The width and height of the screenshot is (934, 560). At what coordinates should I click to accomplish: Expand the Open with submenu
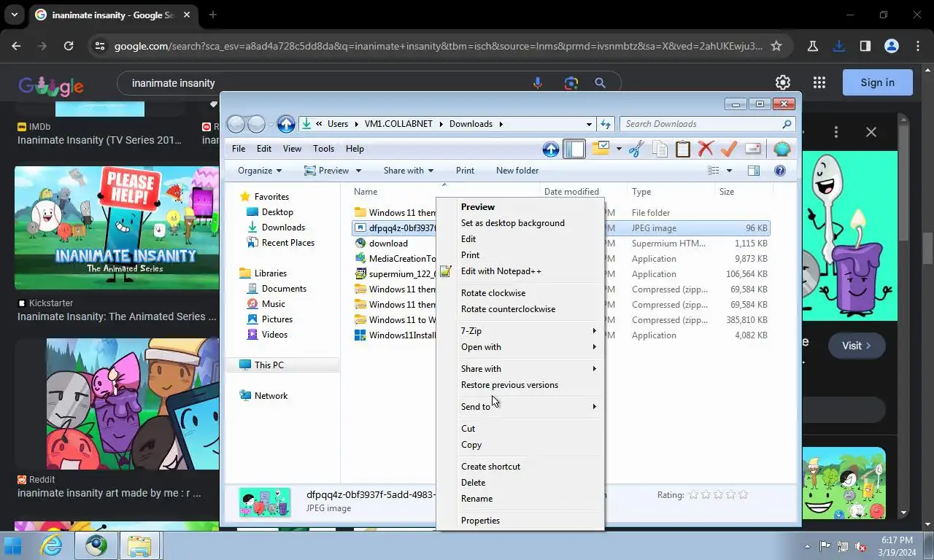[520, 347]
